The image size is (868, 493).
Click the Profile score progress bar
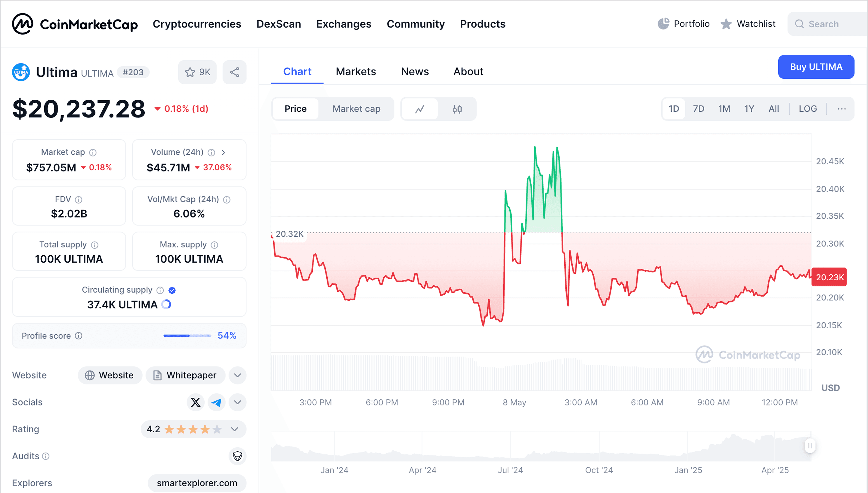(187, 336)
